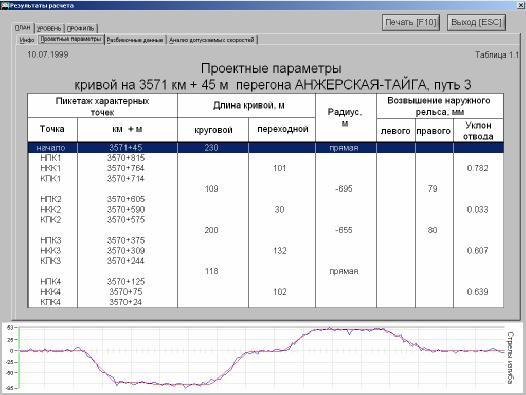Viewport: 526px width, 395px height.
Task: Select the Проектные параметры sub-tab
Action: click(71, 39)
